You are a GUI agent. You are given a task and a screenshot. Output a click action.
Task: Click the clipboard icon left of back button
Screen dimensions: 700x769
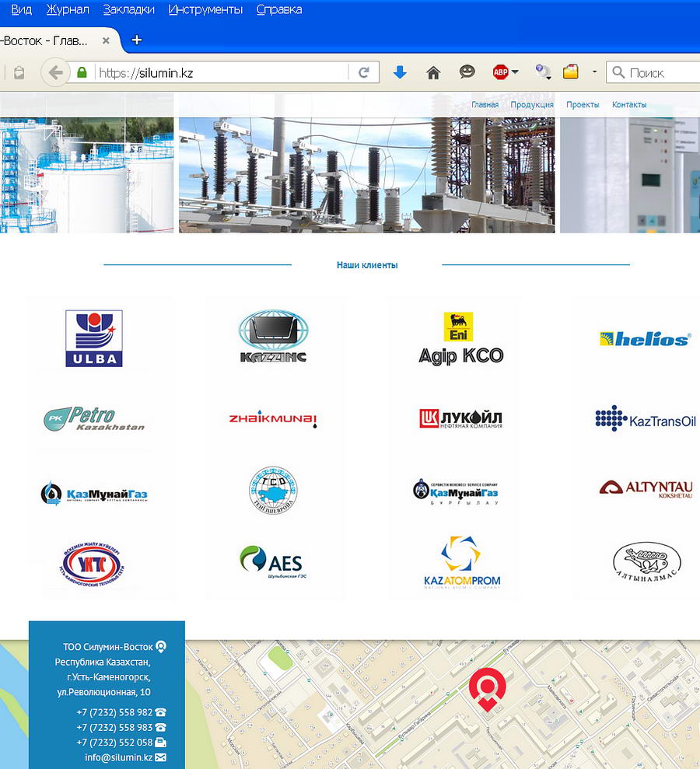click(19, 73)
